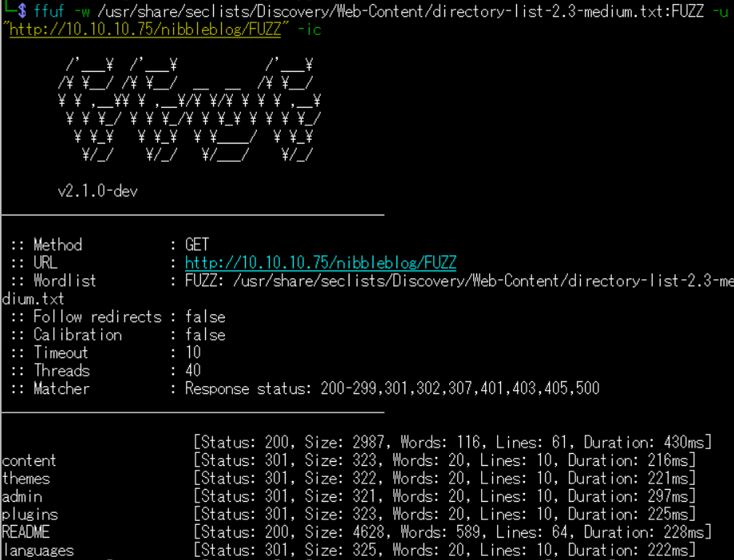This screenshot has height=560, width=734.
Task: Click the Calibration setting label
Action: click(x=77, y=335)
